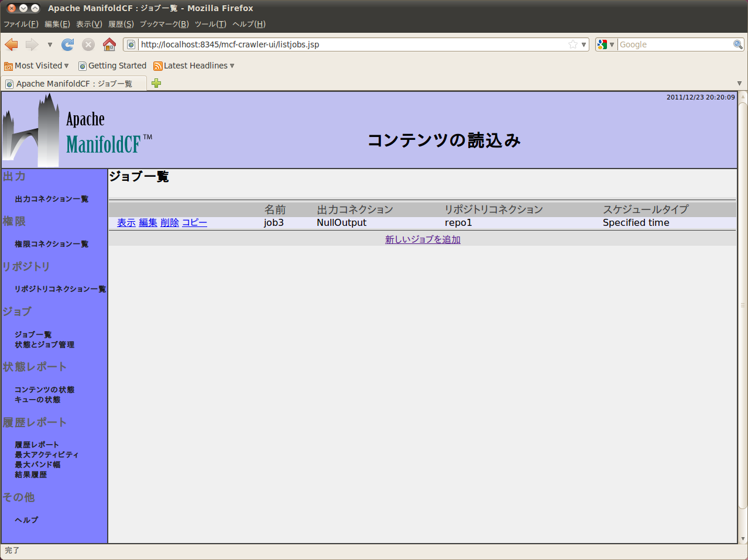The height and width of the screenshot is (560, 748).
Task: Click the Reload page icon
Action: point(68,44)
